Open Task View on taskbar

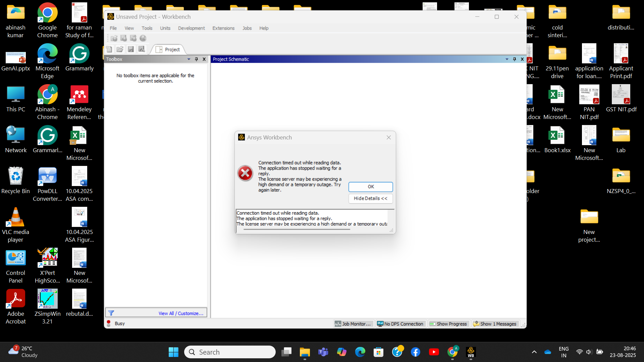[286, 352]
